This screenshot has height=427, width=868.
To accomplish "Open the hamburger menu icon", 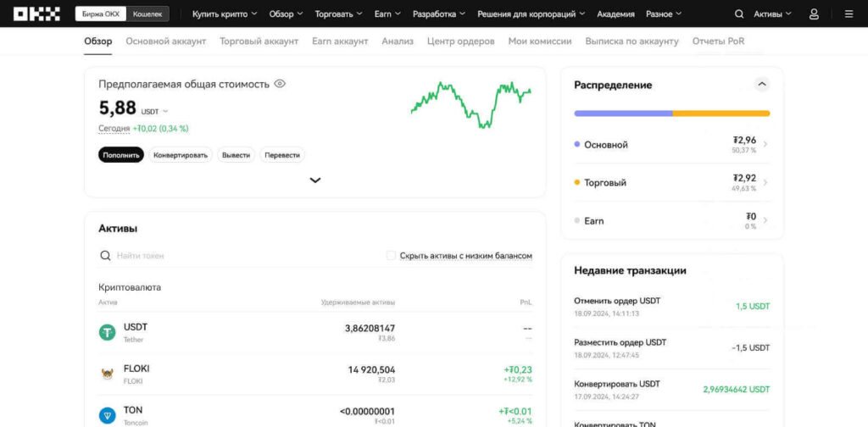I will coord(849,14).
